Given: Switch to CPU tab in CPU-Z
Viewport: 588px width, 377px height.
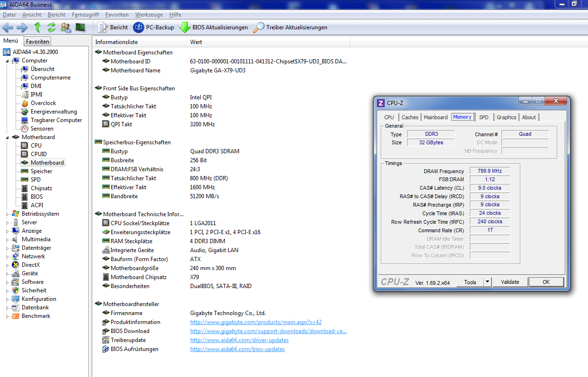Looking at the screenshot, I should (x=389, y=117).
